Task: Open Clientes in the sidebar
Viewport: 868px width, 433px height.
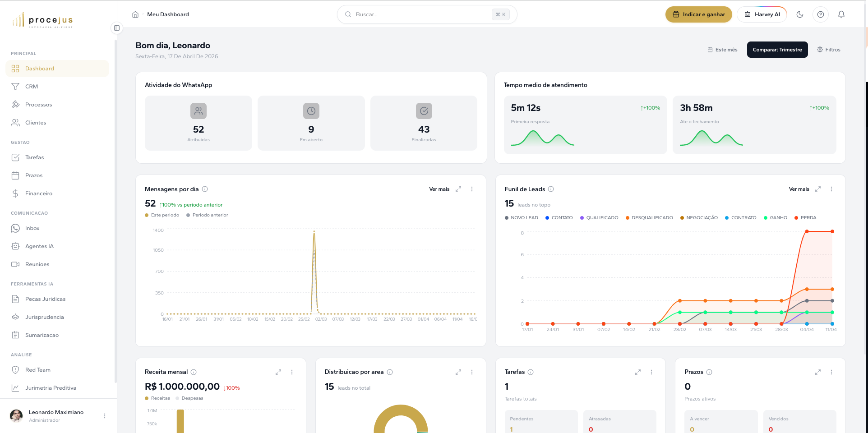Action: click(57, 123)
